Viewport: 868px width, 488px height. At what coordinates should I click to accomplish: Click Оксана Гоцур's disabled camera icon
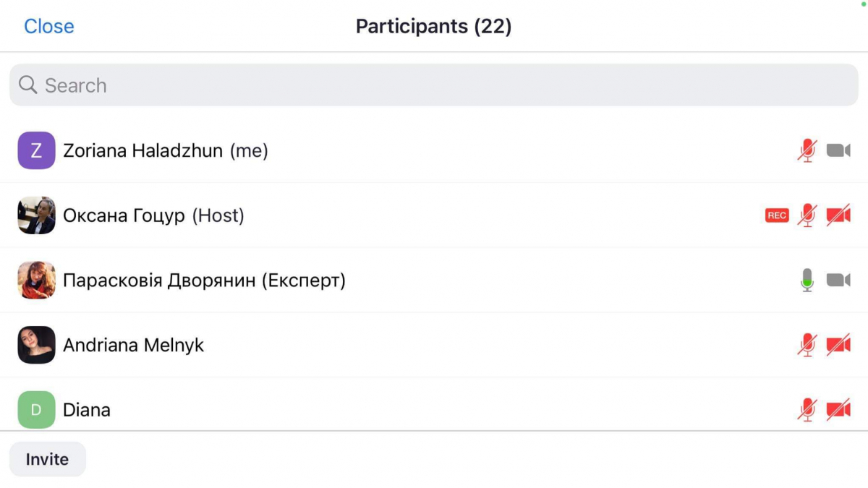(x=838, y=215)
